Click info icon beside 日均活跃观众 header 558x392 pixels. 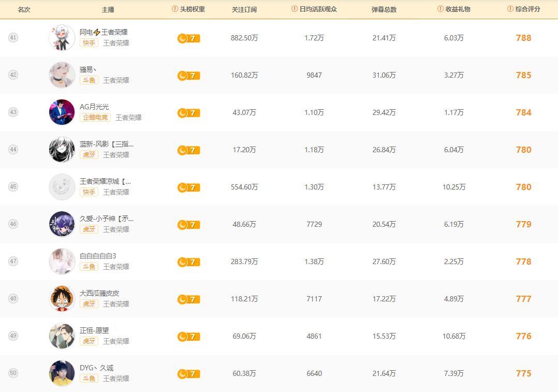point(295,9)
